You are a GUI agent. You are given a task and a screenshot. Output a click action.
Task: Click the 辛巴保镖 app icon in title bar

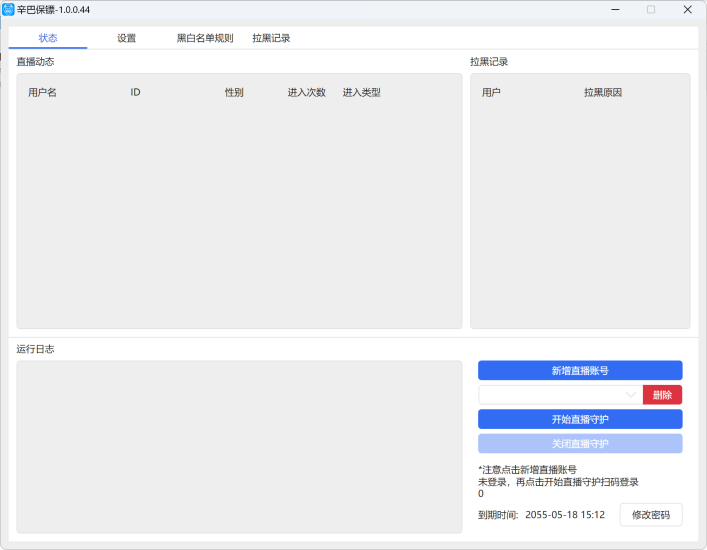(x=8, y=9)
